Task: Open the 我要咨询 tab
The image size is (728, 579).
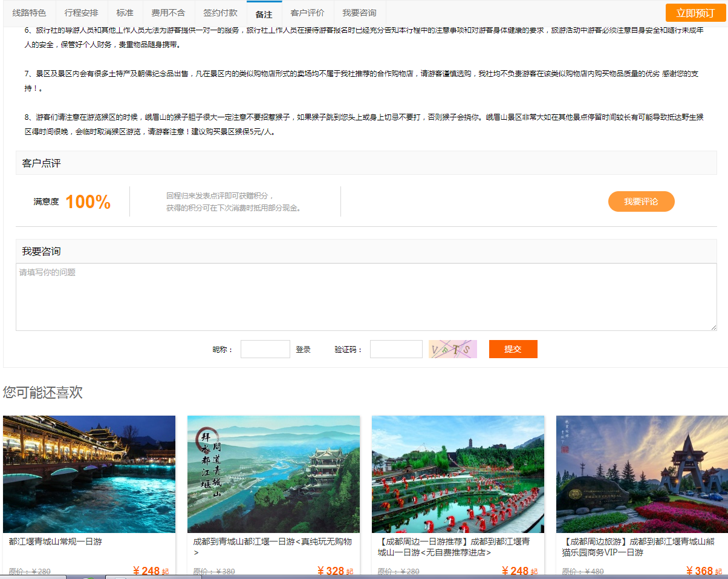Action: pyautogui.click(x=359, y=13)
